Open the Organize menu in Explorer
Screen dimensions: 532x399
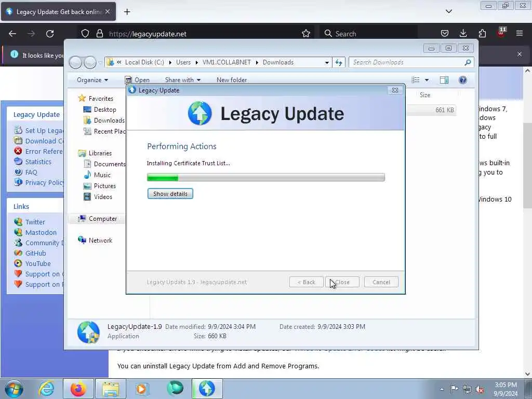[x=92, y=80]
